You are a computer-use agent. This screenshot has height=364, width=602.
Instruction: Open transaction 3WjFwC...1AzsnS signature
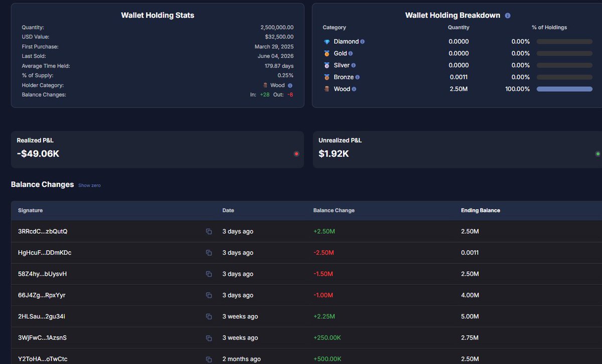pyautogui.click(x=43, y=338)
